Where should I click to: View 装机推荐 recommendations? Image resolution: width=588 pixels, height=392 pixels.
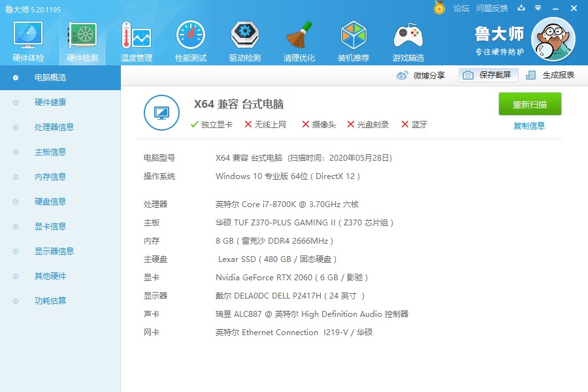[x=353, y=39]
